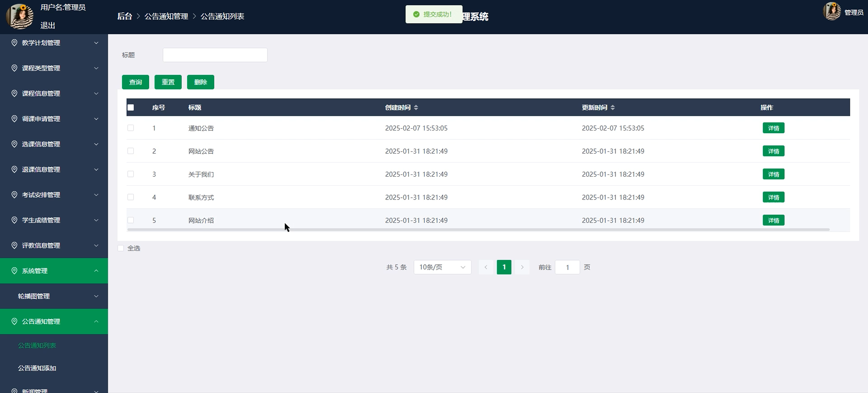Click the 查询 button
Screen dimensions: 868x393
coord(135,82)
